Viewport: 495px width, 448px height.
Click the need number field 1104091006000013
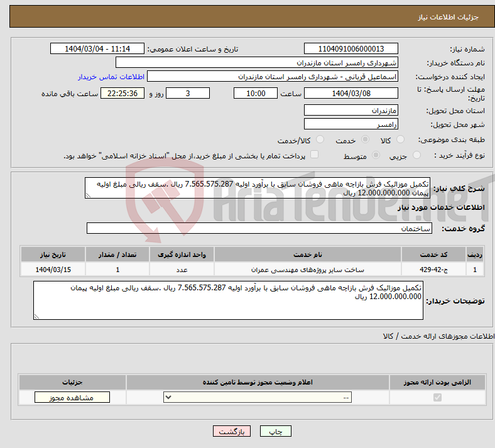(x=351, y=48)
